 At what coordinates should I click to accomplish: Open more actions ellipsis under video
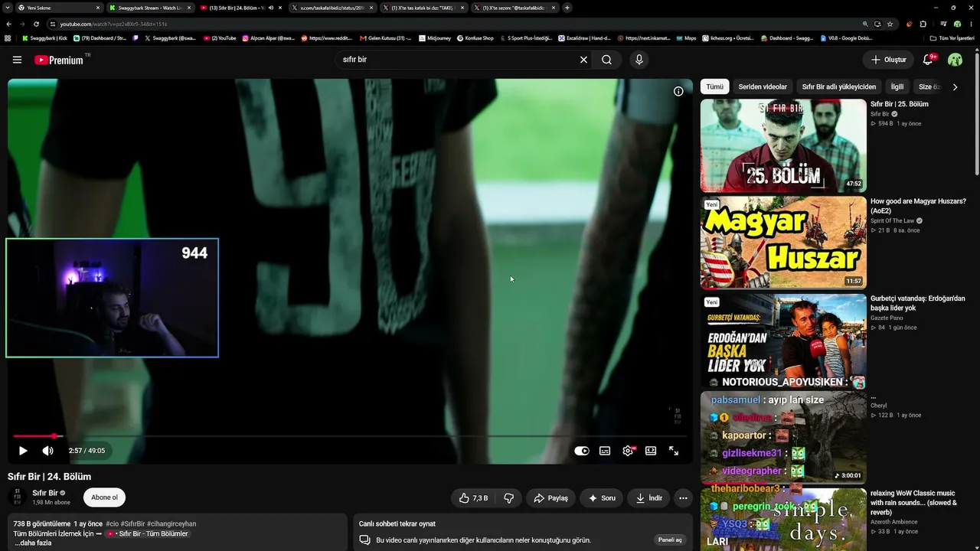(x=683, y=498)
